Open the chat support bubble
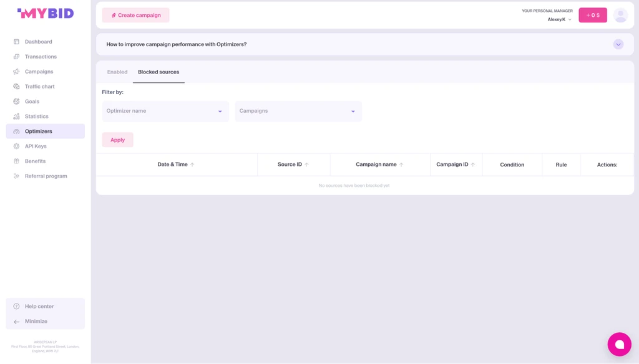The height and width of the screenshot is (364, 639). click(620, 345)
